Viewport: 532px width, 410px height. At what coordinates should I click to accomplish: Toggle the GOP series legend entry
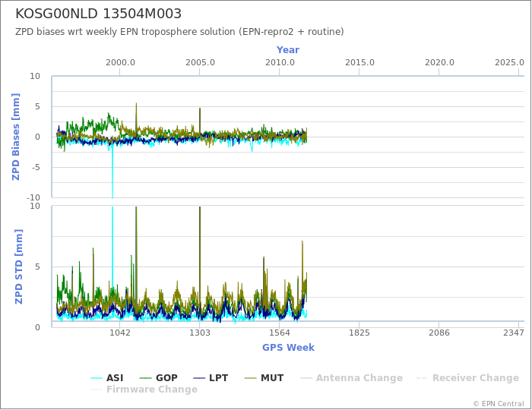point(158,378)
